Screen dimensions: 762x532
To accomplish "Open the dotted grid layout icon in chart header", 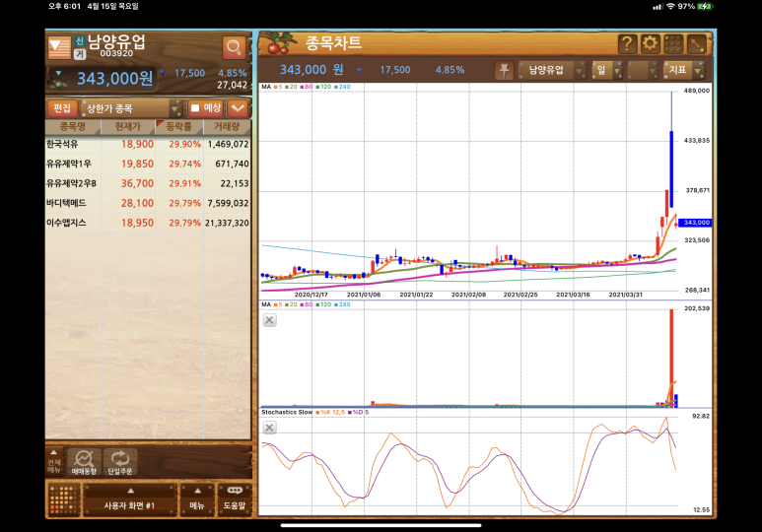I will (673, 43).
